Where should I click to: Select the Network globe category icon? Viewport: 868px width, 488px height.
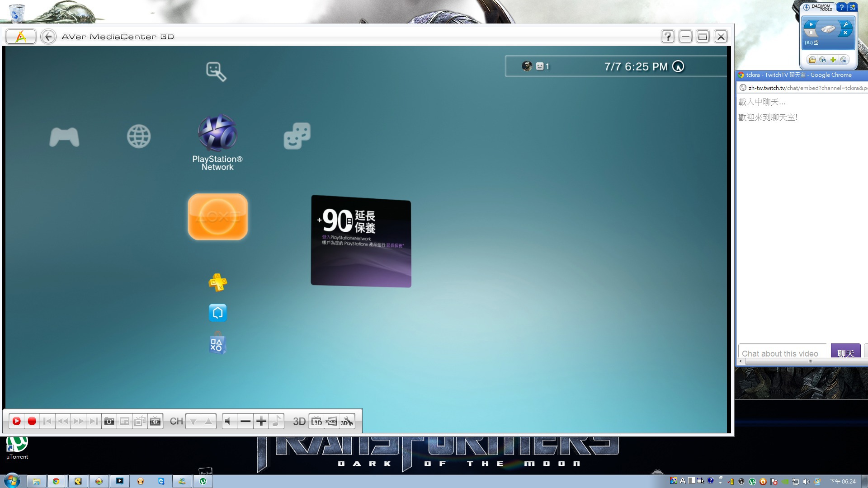pyautogui.click(x=139, y=136)
